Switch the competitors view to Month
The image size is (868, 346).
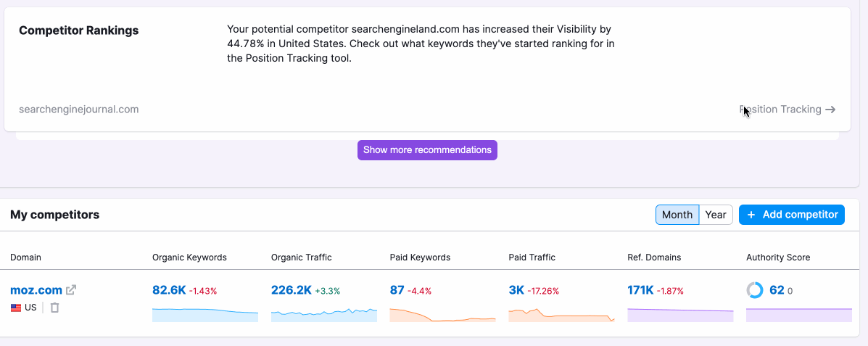(x=677, y=215)
